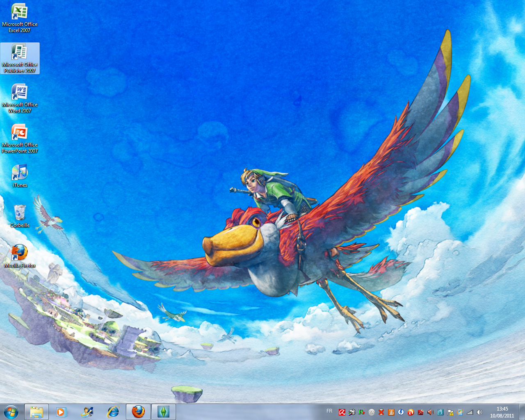
Task: Open the Java update tray icon
Action: coord(391,412)
